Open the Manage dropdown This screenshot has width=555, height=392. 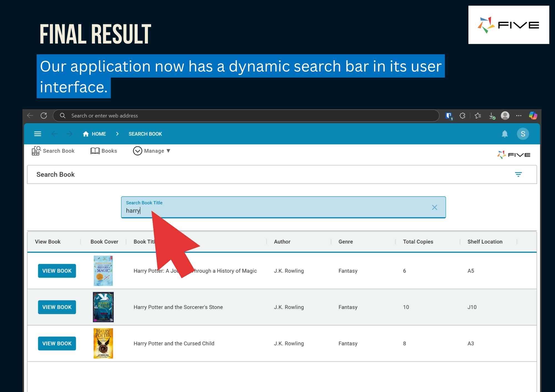point(152,151)
